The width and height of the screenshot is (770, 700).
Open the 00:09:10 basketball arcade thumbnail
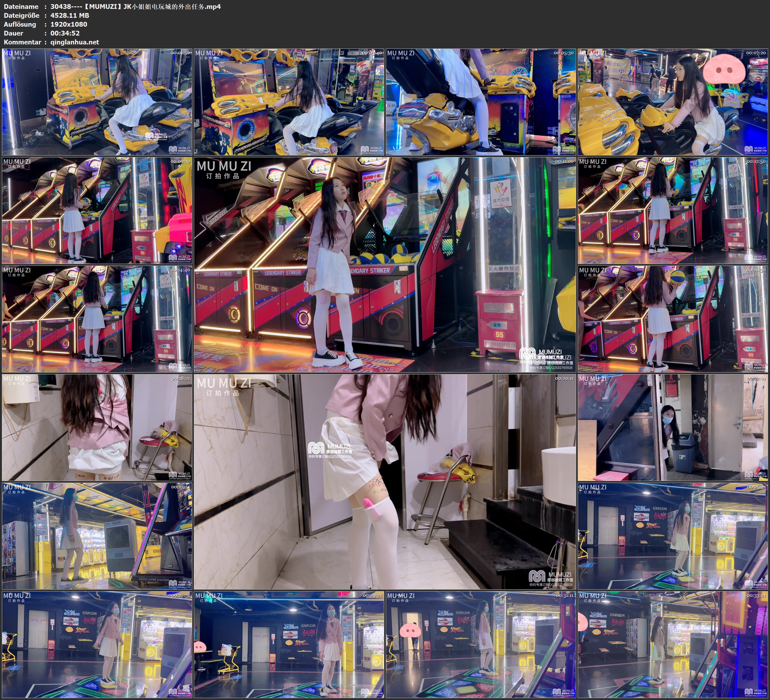[x=97, y=210]
